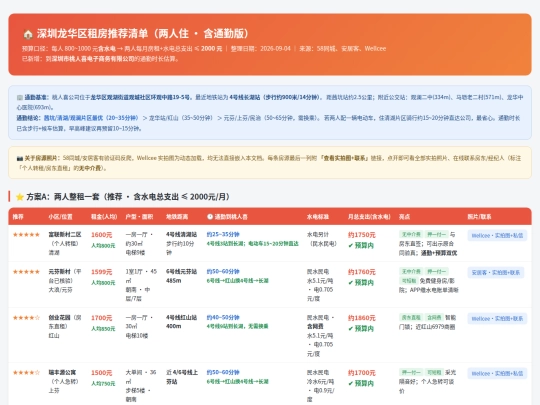Open the Wellcee link for 瑞丰源公寓
The image size is (540, 405).
click(497, 373)
